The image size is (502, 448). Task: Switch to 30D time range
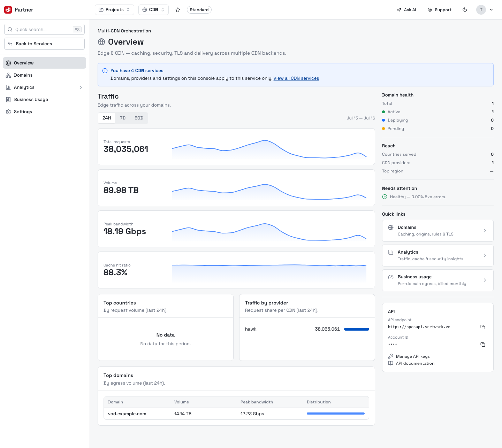[139, 118]
